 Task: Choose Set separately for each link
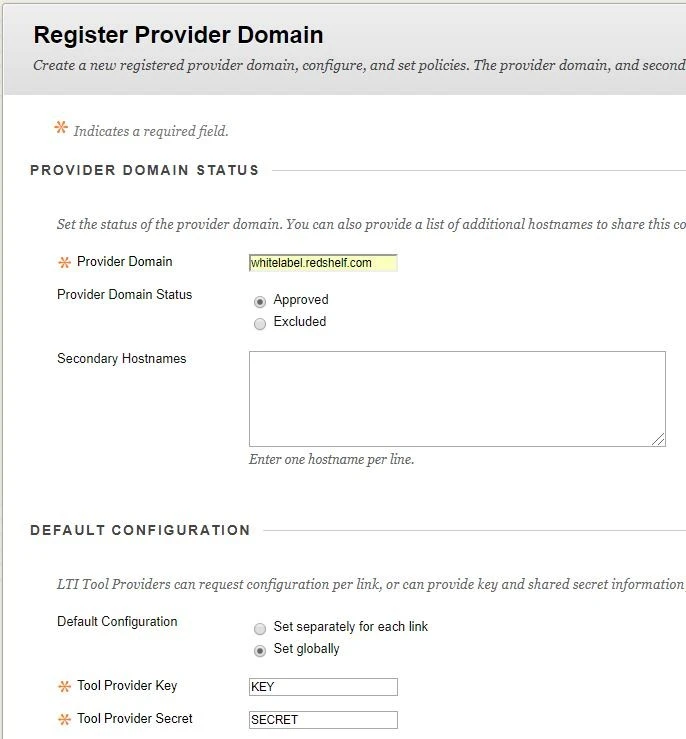pyautogui.click(x=261, y=628)
